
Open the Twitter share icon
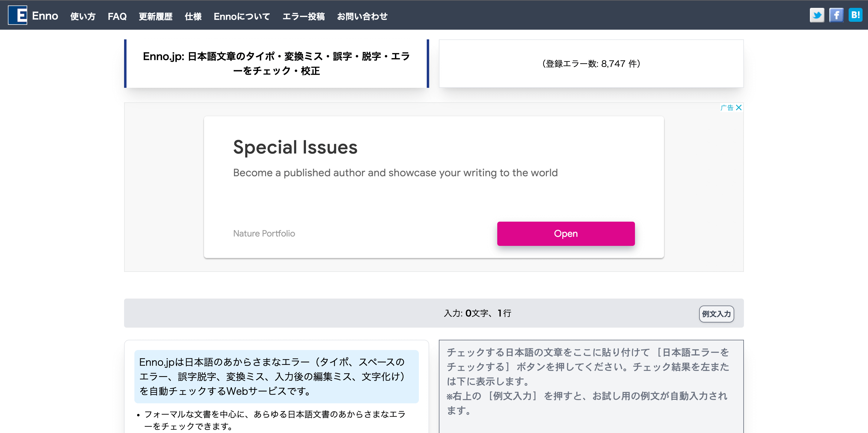pos(817,15)
